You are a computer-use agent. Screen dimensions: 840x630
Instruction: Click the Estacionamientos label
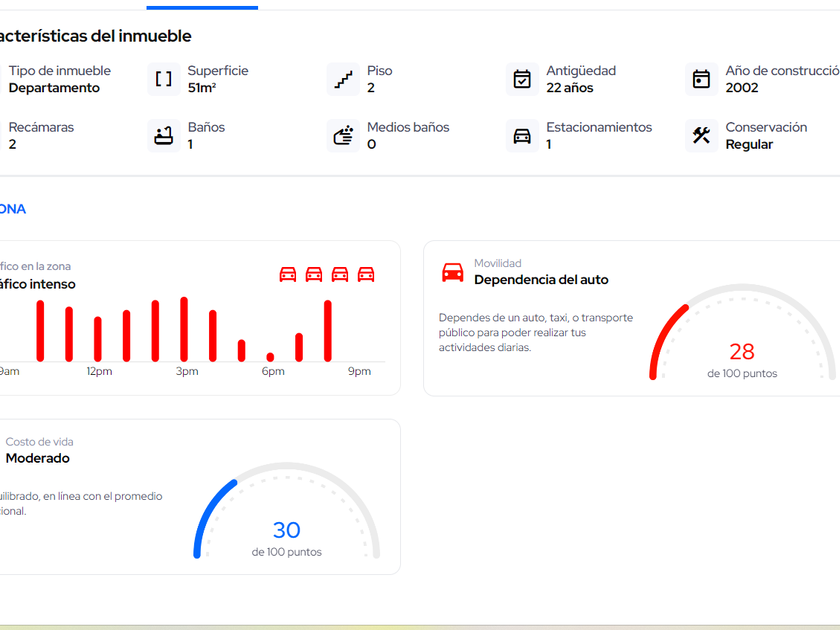tap(599, 128)
